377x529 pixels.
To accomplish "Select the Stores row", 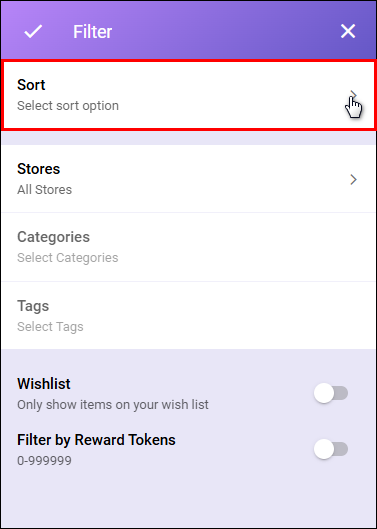I will [x=189, y=179].
